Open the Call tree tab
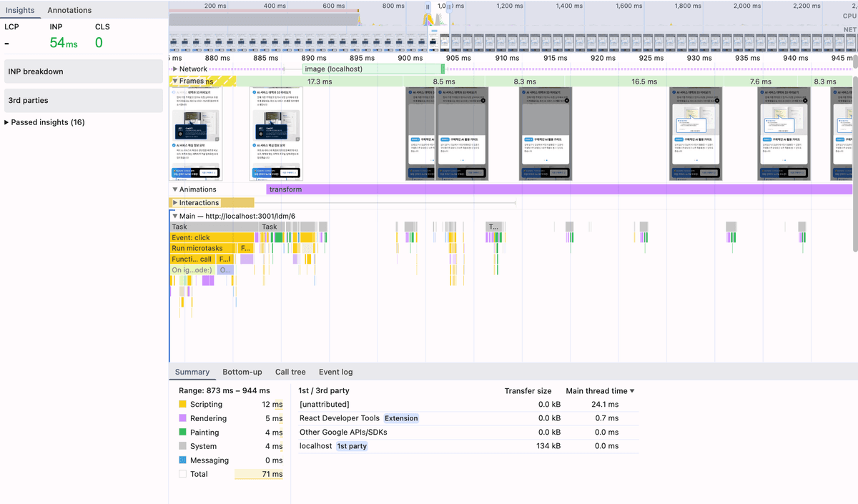 [x=290, y=372]
